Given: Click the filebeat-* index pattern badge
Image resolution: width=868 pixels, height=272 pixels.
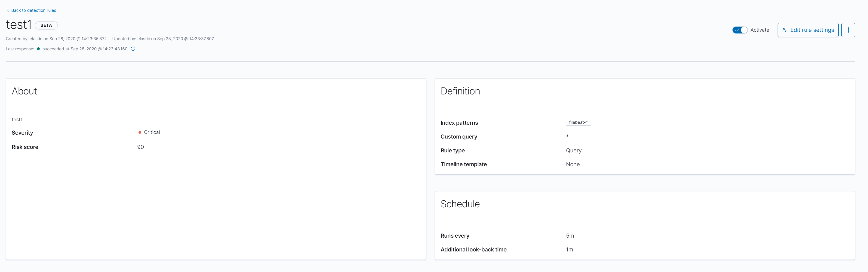Looking at the screenshot, I should 578,122.
